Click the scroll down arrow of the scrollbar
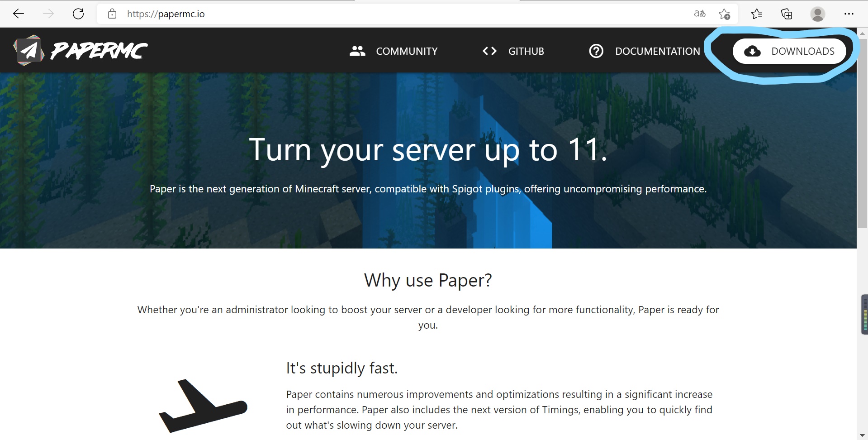 pyautogui.click(x=862, y=435)
